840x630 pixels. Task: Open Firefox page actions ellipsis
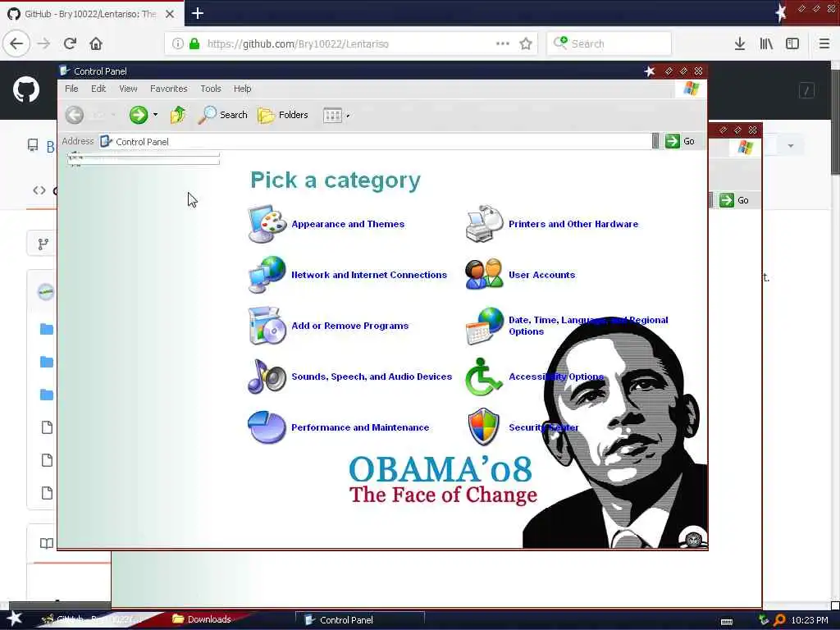(503, 44)
